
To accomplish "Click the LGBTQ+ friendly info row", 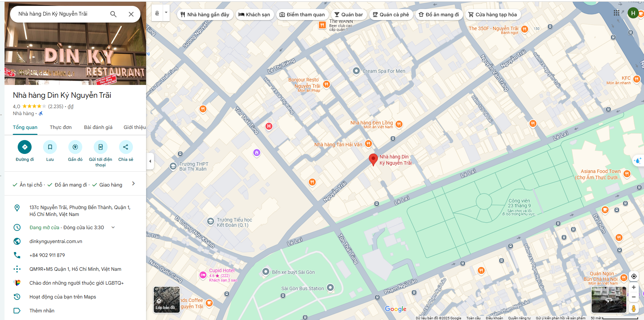I will pos(75,283).
